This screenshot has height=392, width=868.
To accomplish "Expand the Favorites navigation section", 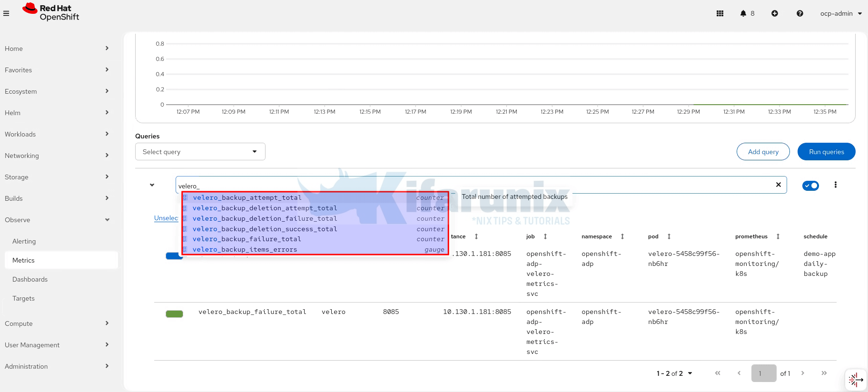I will click(57, 70).
